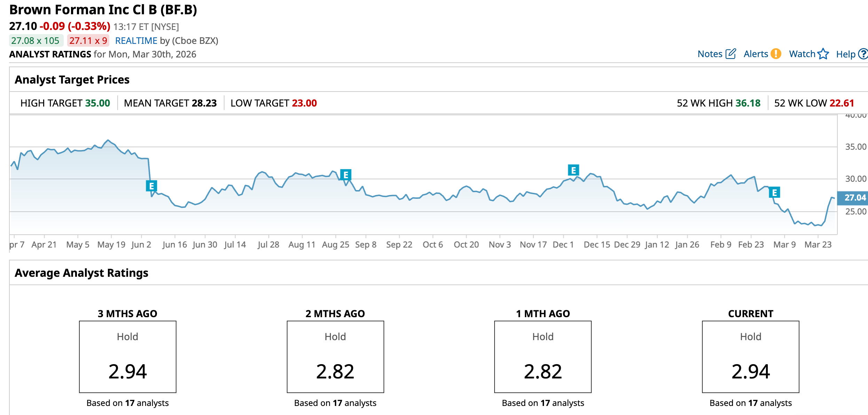Click the earnings E marker near Mar 9
This screenshot has height=415, width=868.
tap(774, 193)
